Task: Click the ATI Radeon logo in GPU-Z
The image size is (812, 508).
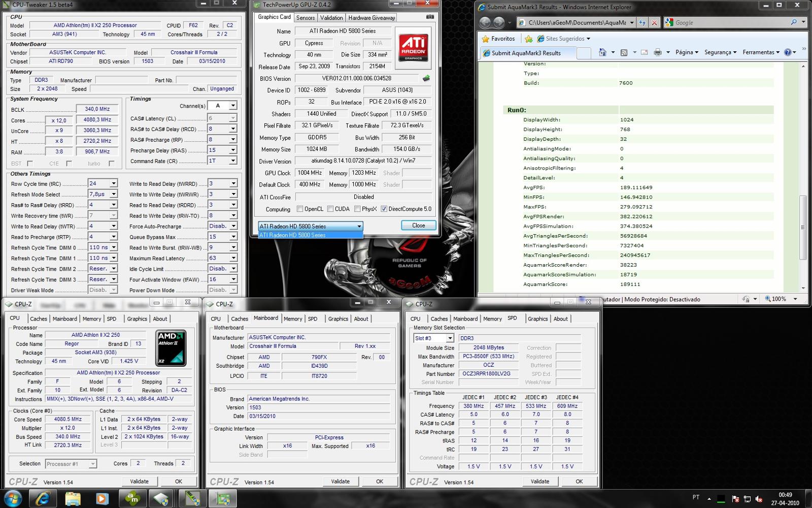Action: click(x=413, y=47)
